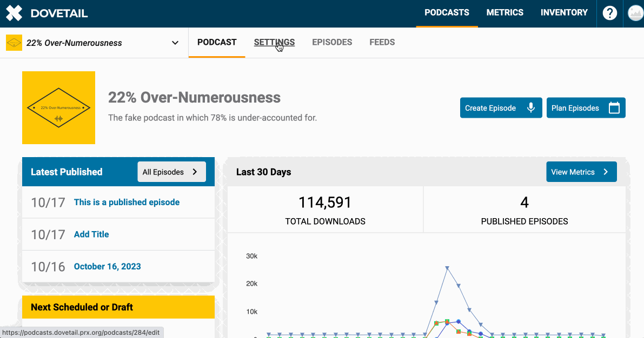644x338 pixels.
Task: Switch to the FEEDS tab
Action: coord(382,42)
